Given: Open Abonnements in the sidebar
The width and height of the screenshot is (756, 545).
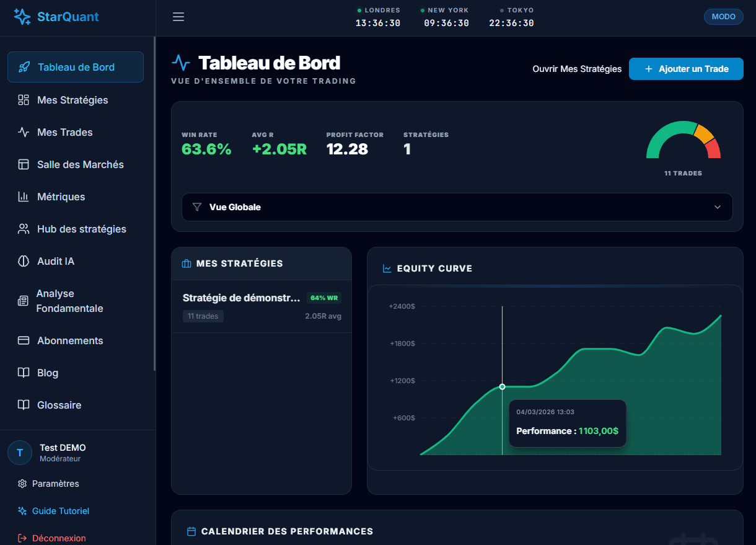Looking at the screenshot, I should click(70, 340).
